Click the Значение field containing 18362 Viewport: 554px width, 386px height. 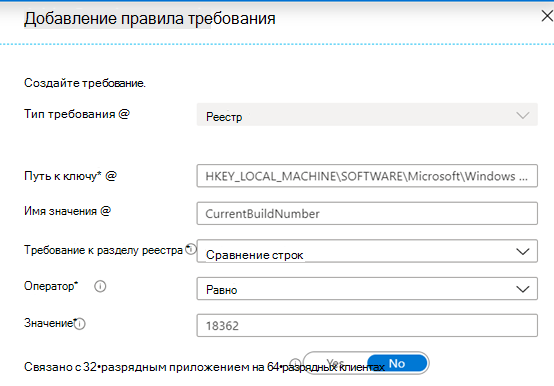367,325
